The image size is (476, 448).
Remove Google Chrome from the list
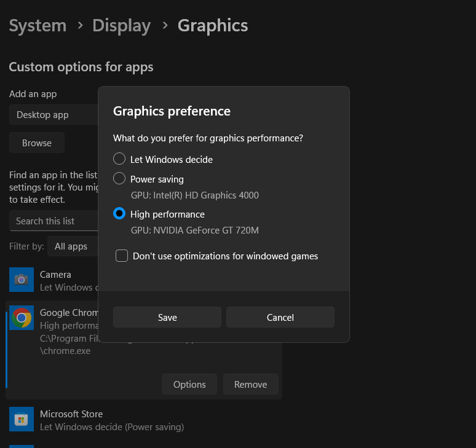[x=250, y=384]
